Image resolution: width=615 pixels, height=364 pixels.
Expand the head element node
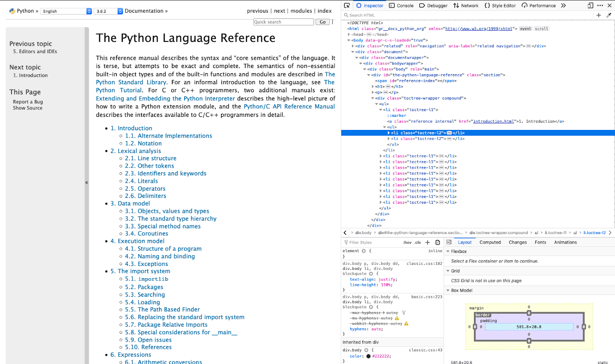pyautogui.click(x=349, y=35)
